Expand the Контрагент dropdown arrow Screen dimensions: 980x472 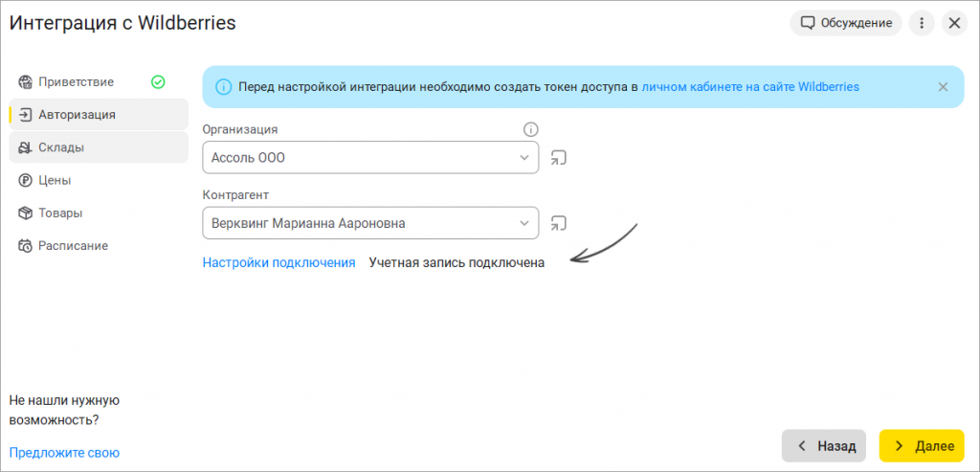click(524, 223)
